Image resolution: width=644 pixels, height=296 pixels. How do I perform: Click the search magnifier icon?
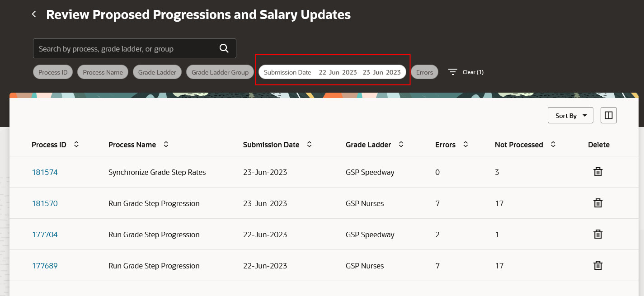coord(224,48)
